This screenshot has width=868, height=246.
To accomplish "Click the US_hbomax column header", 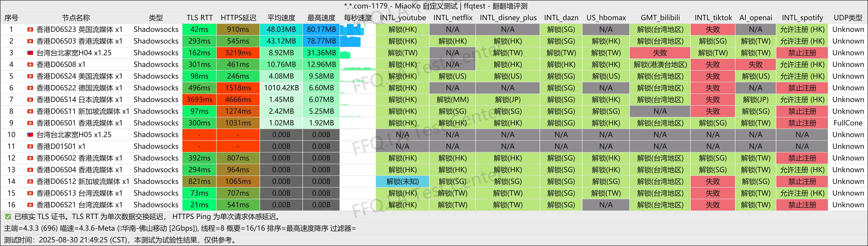I will pyautogui.click(x=606, y=18).
